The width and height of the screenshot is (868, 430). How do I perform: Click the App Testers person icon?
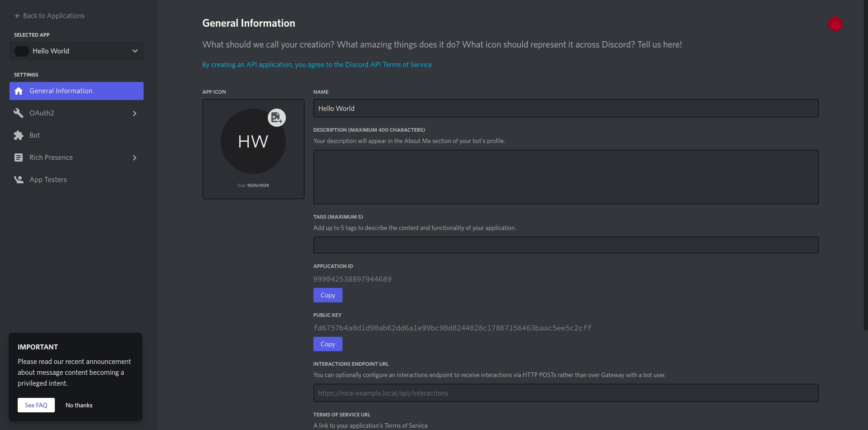tap(19, 180)
